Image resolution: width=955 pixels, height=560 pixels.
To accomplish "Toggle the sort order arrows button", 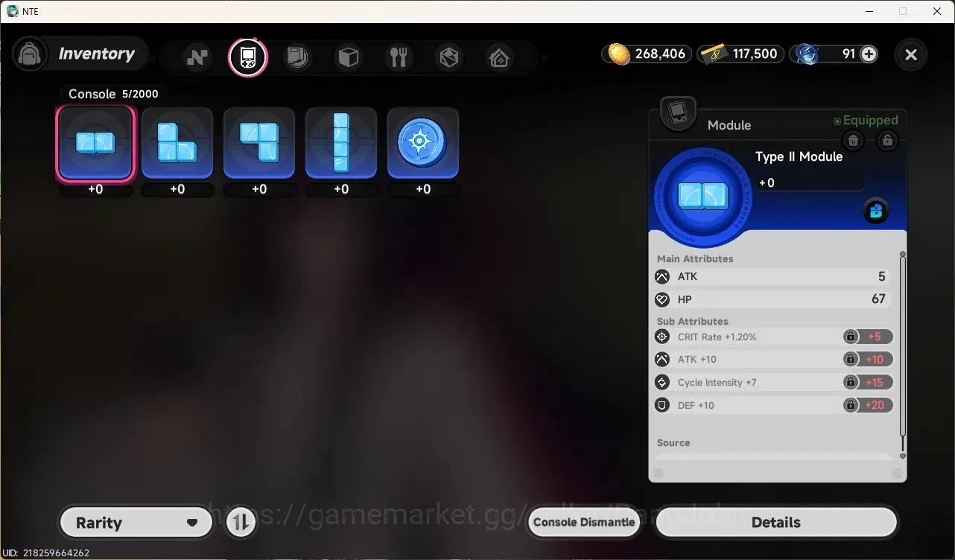I will [240, 523].
